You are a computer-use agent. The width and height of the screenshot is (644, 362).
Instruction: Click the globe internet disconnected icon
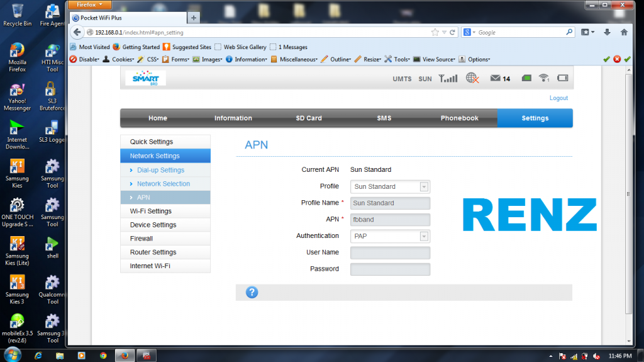(x=472, y=78)
